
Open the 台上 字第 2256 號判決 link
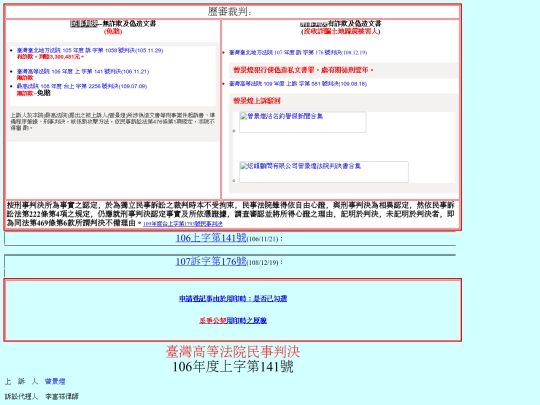(x=82, y=86)
